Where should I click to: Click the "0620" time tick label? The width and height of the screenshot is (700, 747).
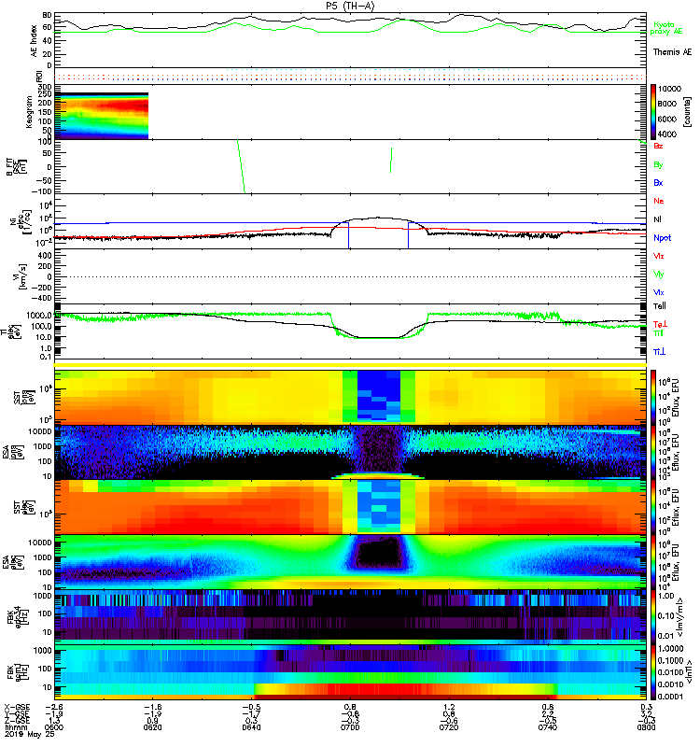click(x=152, y=727)
